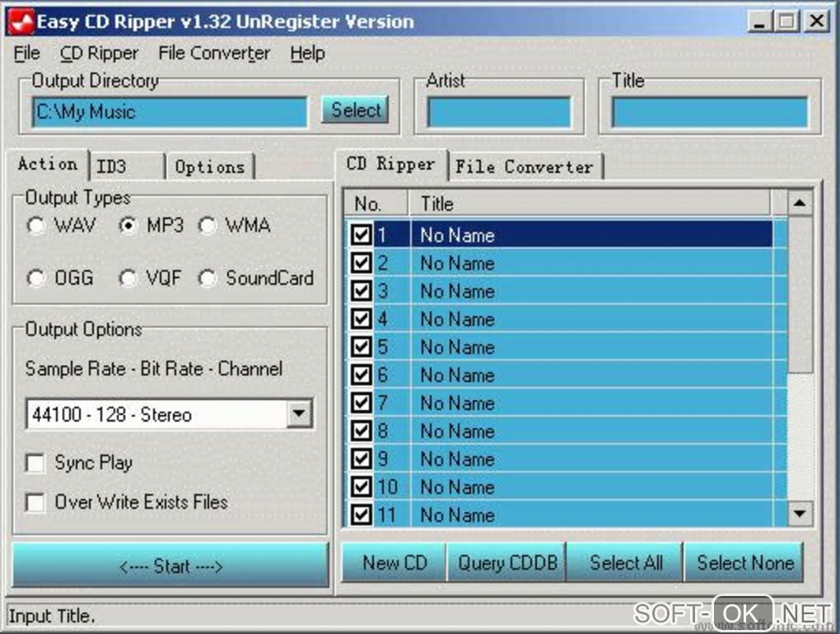Click the New CD button
The width and height of the screenshot is (840, 634).
(394, 563)
